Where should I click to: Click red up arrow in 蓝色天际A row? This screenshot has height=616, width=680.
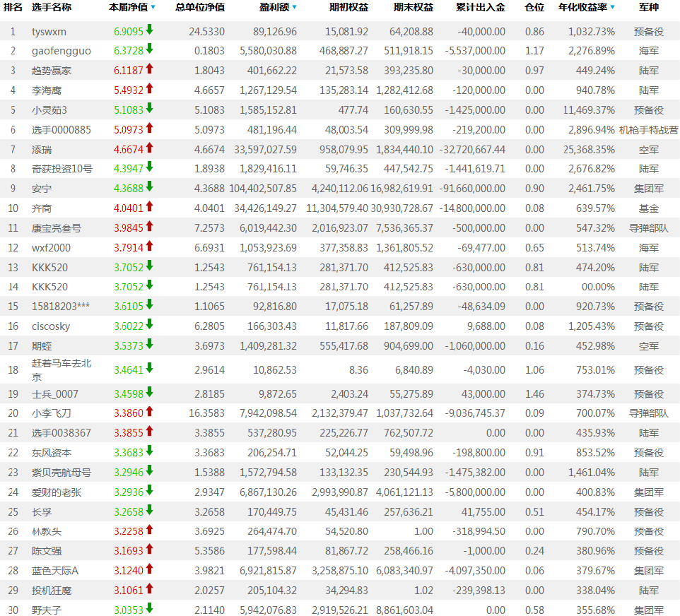pyautogui.click(x=150, y=569)
